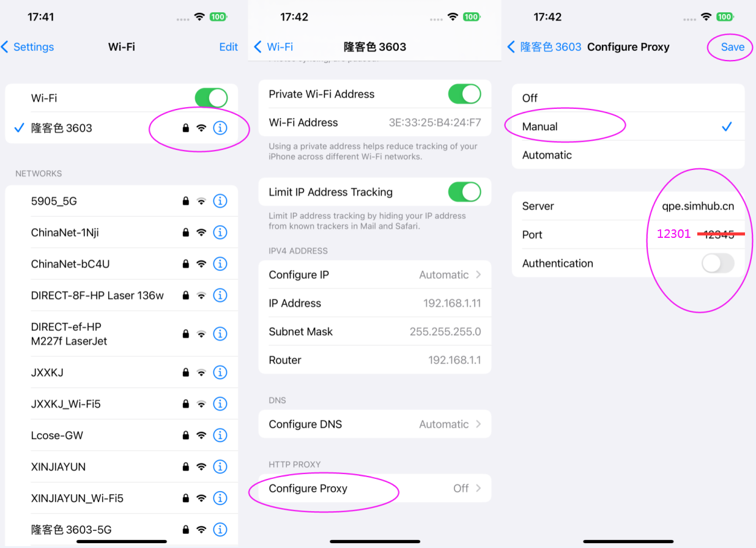
Task: Open info icon for DIRECT-8F-HP Laser 136w
Action: click(220, 295)
